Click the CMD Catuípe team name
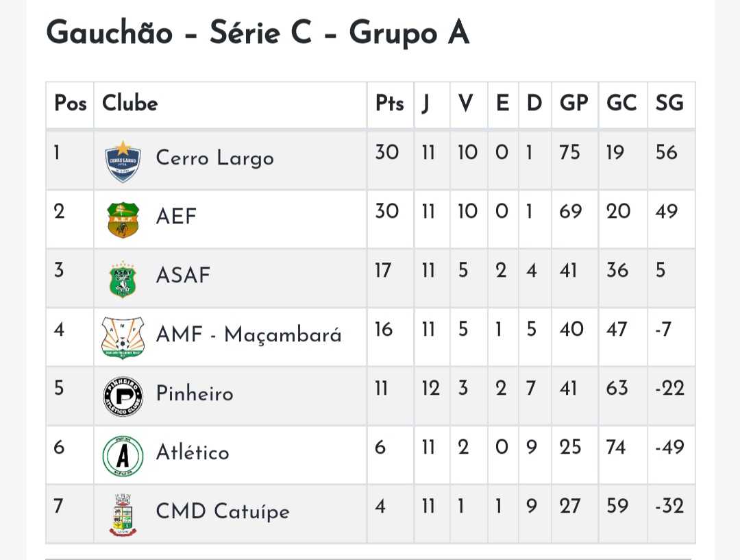740x560 pixels. (223, 512)
